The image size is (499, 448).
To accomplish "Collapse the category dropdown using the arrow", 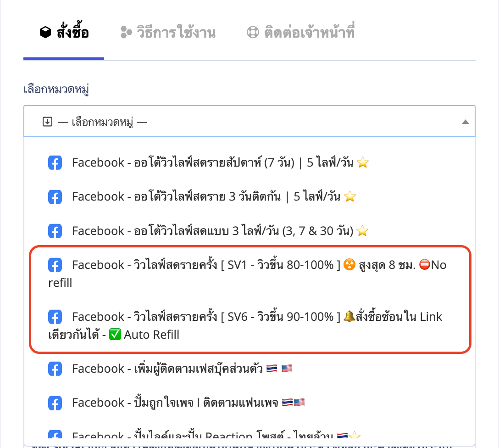I will pyautogui.click(x=465, y=122).
